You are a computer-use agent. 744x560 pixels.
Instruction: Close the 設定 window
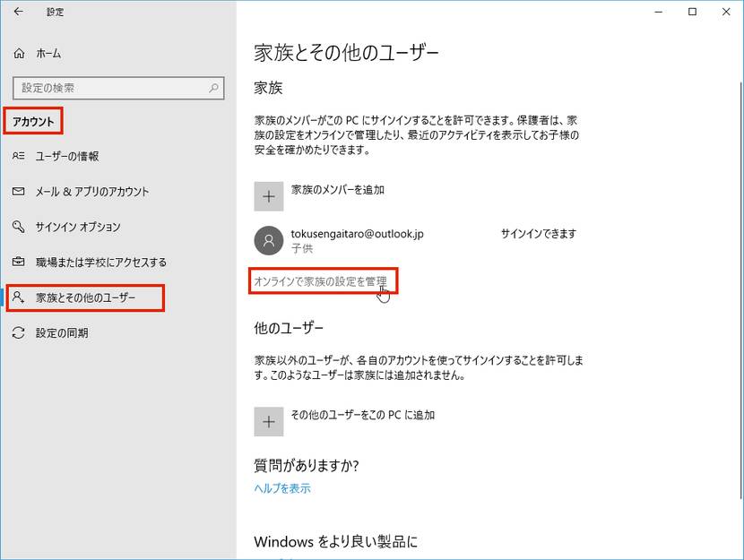(x=726, y=12)
